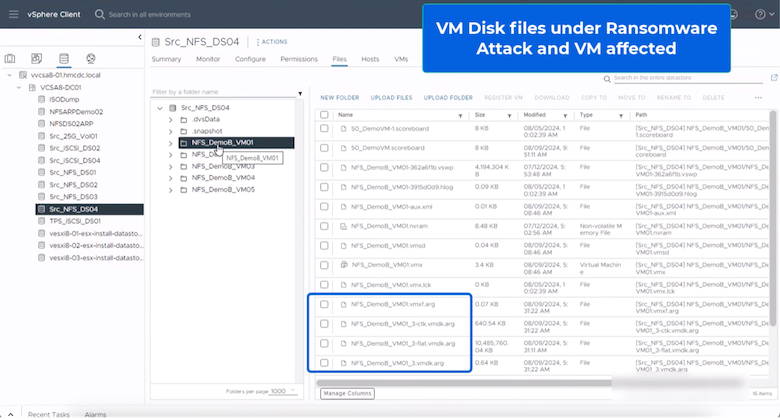Click NEW FOLDER in file toolbar
Image resolution: width=780 pixels, height=420 pixels.
(x=340, y=98)
